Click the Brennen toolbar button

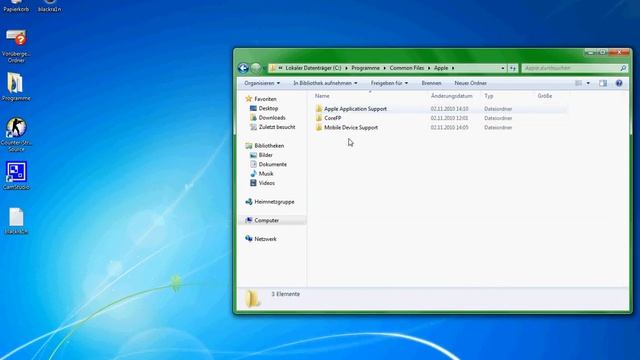[x=431, y=83]
